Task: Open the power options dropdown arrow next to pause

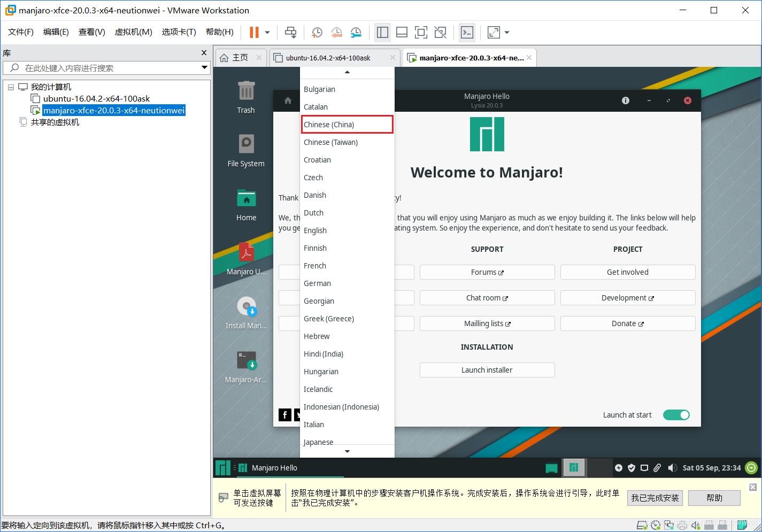Action: (x=267, y=33)
